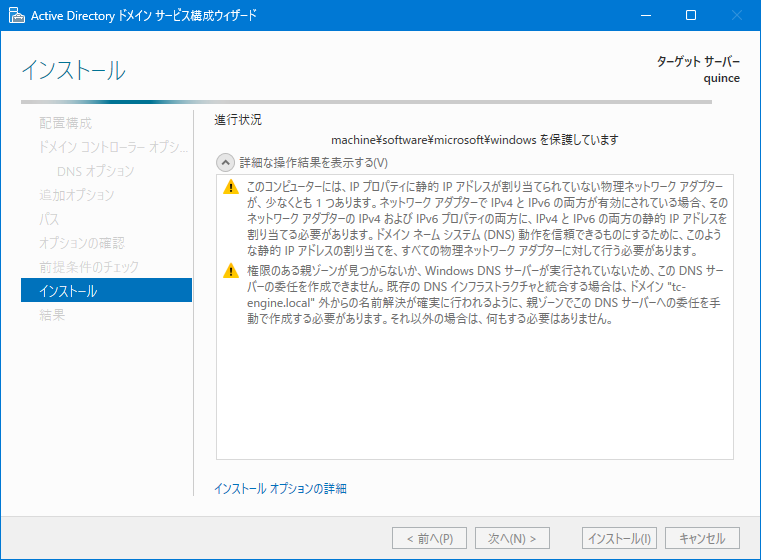Select オプションの確認 step in sidebar
The width and height of the screenshot is (761, 560).
tap(82, 243)
